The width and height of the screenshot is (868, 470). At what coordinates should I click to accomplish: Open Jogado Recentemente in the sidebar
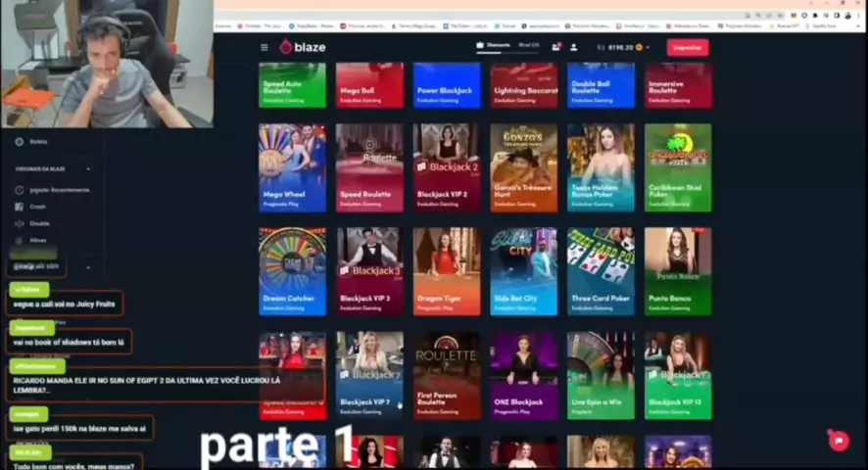pyautogui.click(x=59, y=190)
